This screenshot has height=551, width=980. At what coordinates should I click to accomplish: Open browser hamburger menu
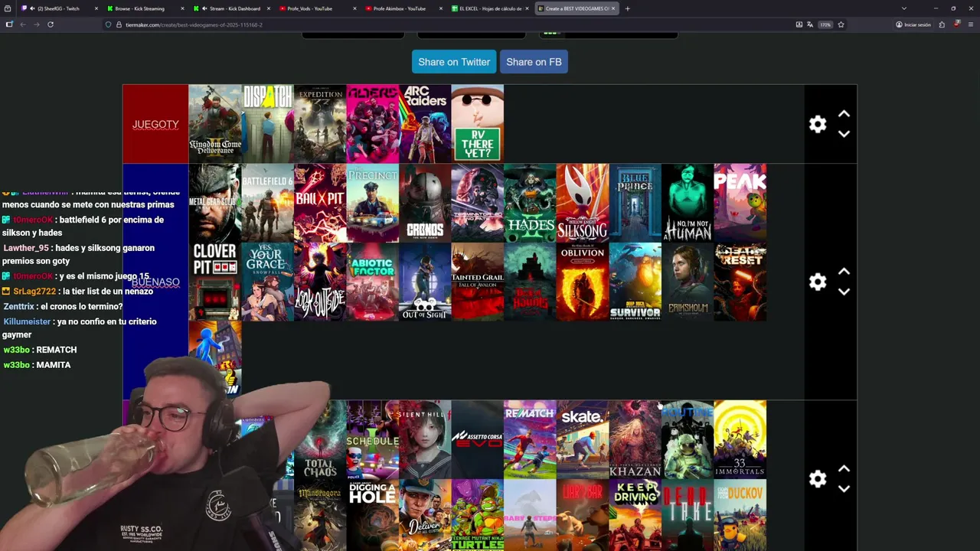[970, 24]
